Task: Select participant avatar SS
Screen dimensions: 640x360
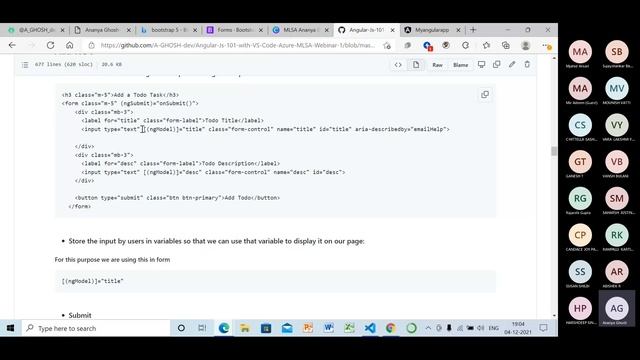Action: 580,271
